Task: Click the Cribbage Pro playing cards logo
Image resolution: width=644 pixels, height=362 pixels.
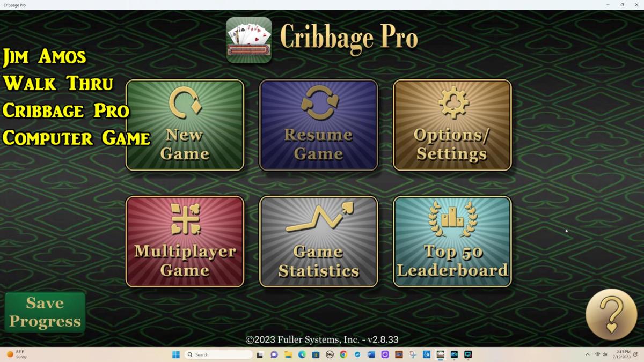Action: (248, 39)
